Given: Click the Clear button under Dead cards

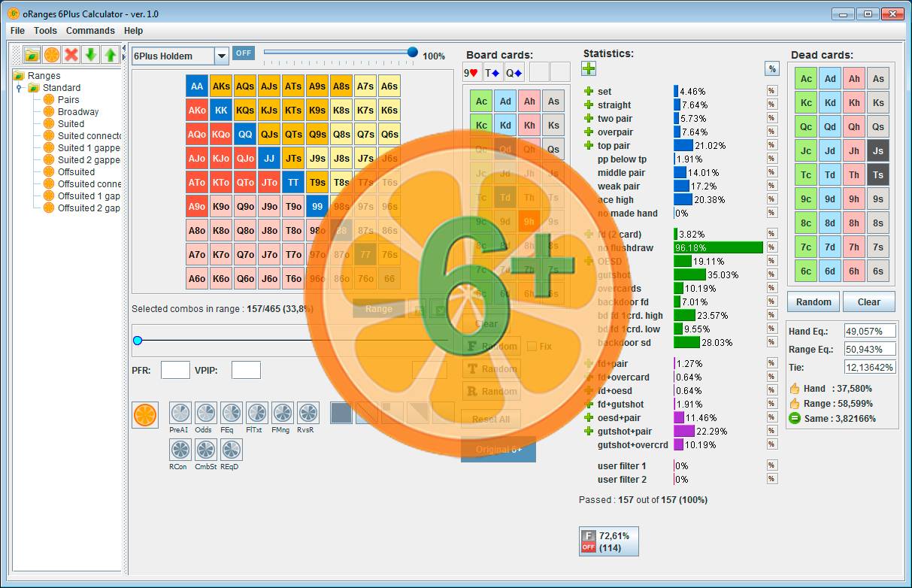Looking at the screenshot, I should click(x=868, y=302).
